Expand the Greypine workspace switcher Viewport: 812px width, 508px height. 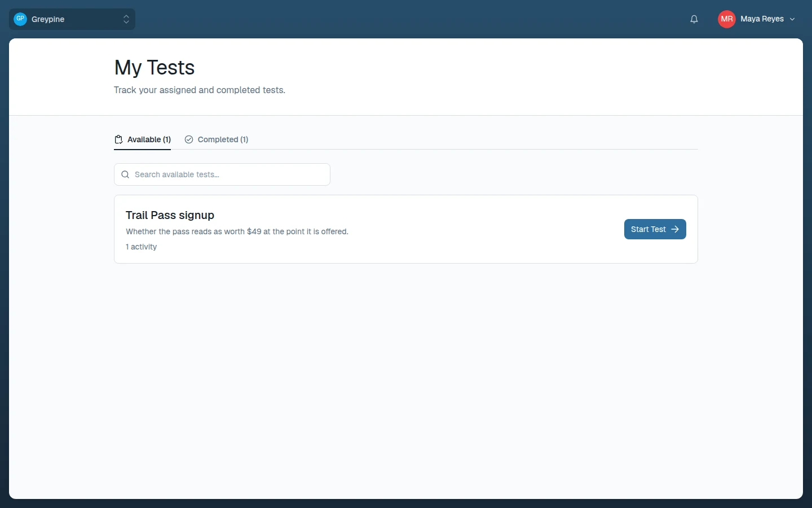click(72, 19)
